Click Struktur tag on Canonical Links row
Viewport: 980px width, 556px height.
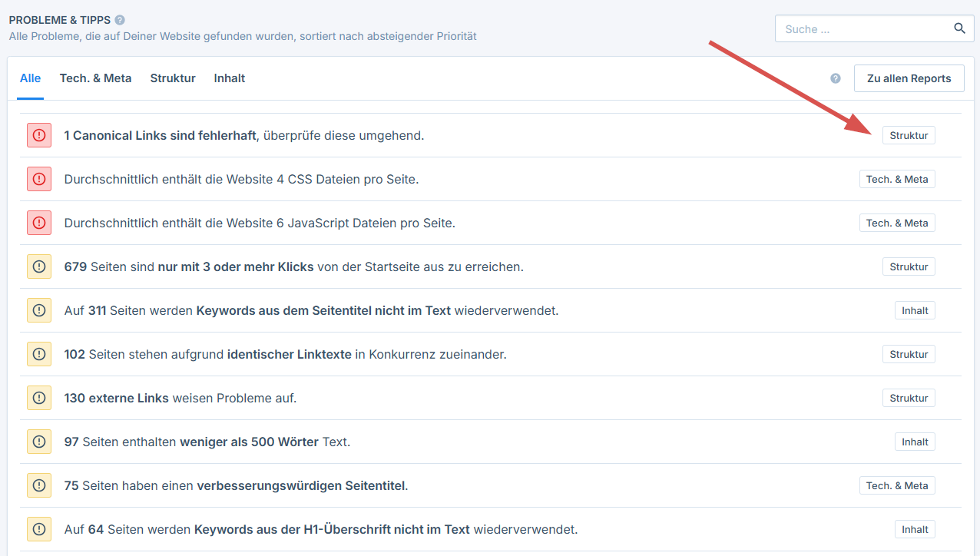point(909,135)
